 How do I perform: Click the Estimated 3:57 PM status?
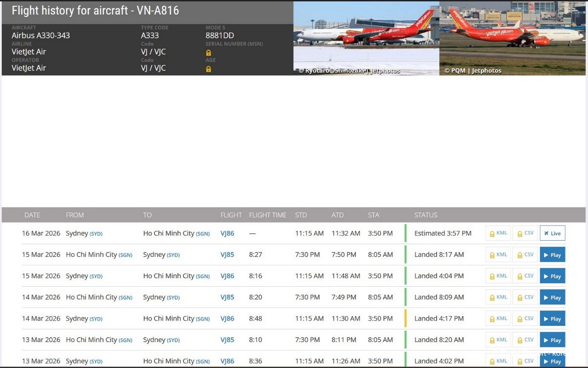[x=443, y=233]
